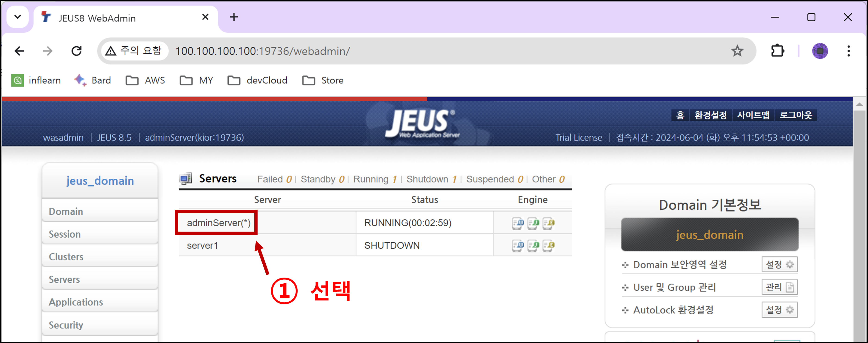Click adminServer's JMS engine (J) icon
This screenshot has width=868, height=343.
point(533,223)
